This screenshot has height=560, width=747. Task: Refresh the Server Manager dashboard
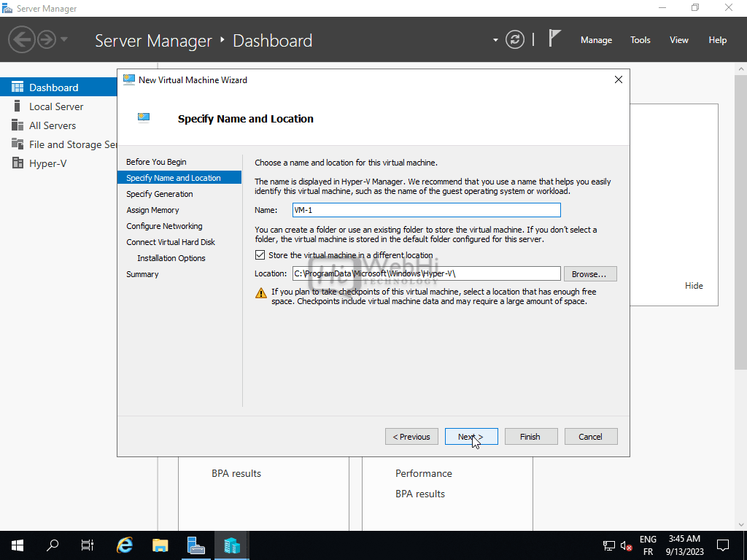(x=515, y=39)
